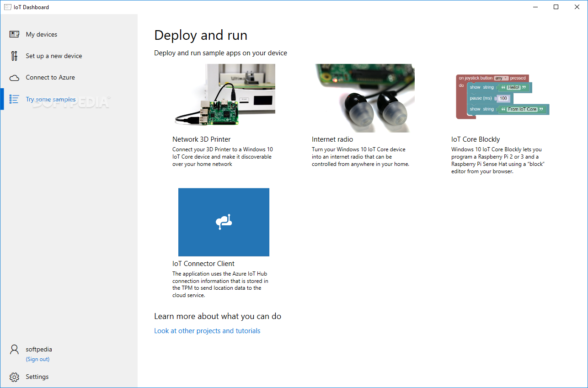Click the IoT Connector Client title
The image size is (588, 388).
click(203, 264)
